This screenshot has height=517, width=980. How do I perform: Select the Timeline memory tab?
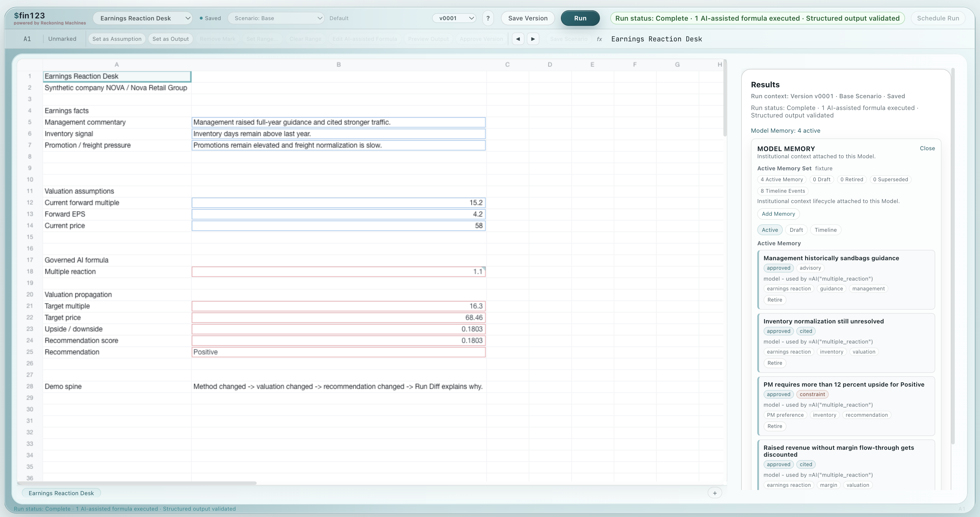pos(825,230)
